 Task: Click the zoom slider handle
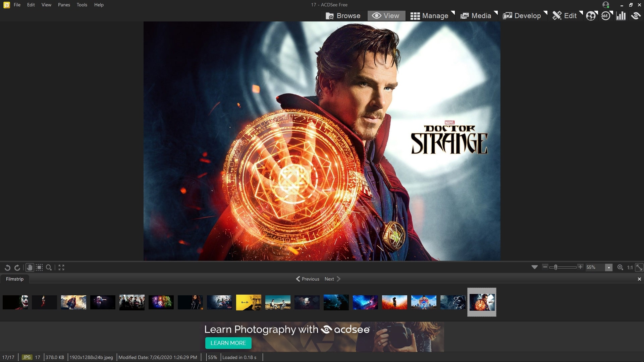coord(555,267)
